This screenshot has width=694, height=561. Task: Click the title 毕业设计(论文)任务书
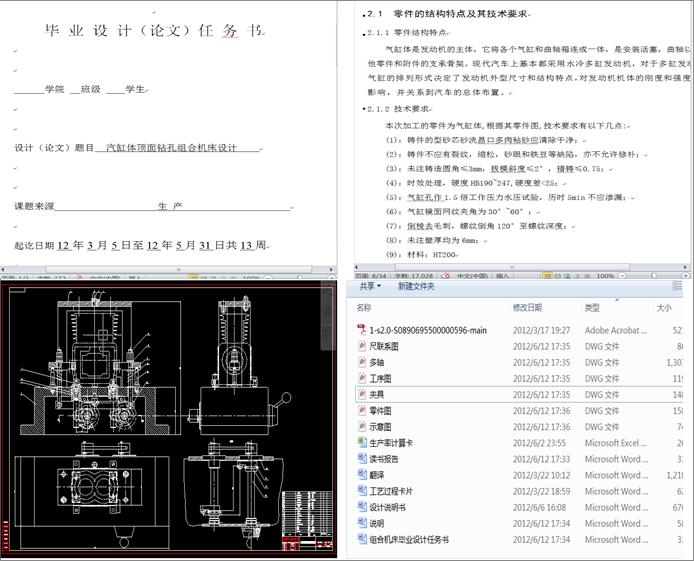pyautogui.click(x=154, y=30)
